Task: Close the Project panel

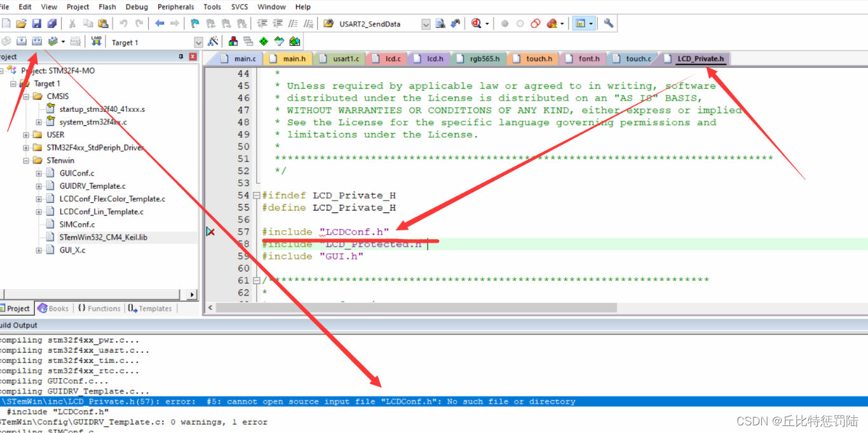Action: point(193,57)
